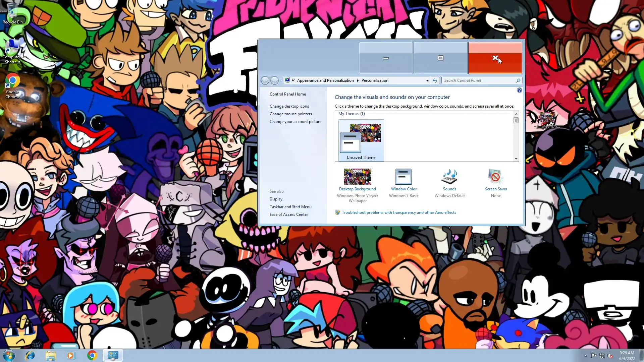This screenshot has width=644, height=362.
Task: Click the address bar refresh icon
Action: (x=435, y=80)
